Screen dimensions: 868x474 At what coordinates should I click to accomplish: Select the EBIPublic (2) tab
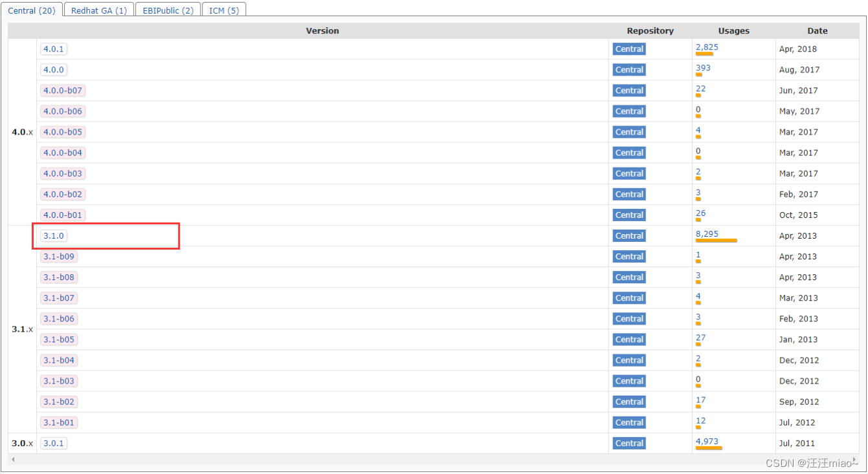(x=168, y=10)
